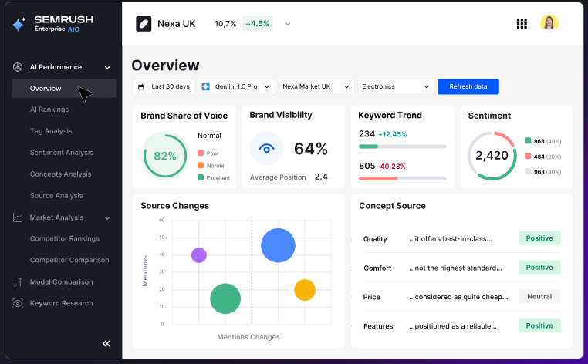Open the Last 30 days date picker
Screen dimensions: 588x364
[164, 86]
